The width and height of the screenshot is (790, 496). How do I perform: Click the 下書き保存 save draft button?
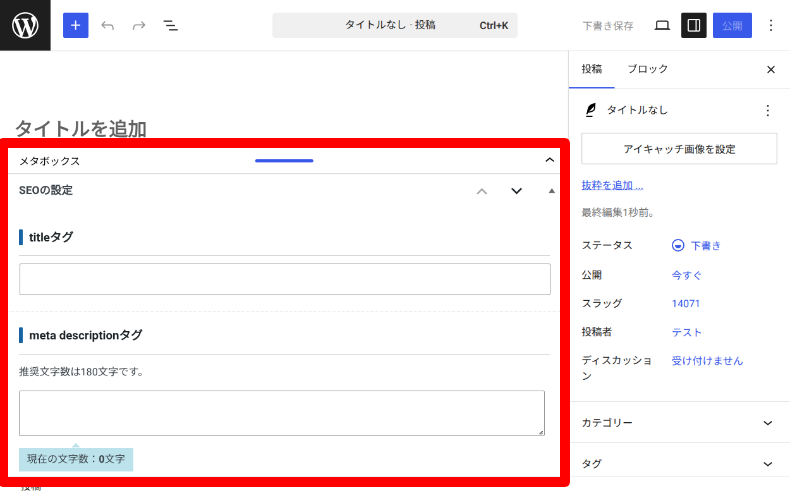coord(608,26)
